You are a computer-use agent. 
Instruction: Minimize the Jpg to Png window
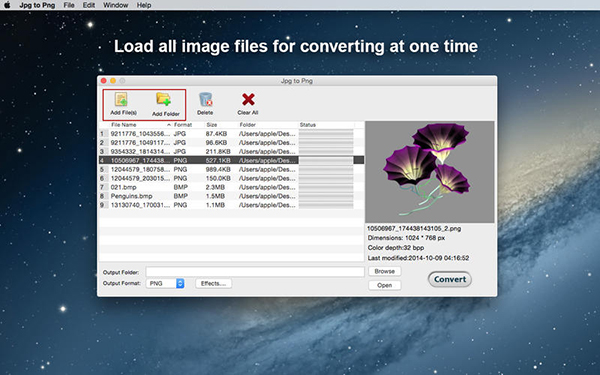113,81
